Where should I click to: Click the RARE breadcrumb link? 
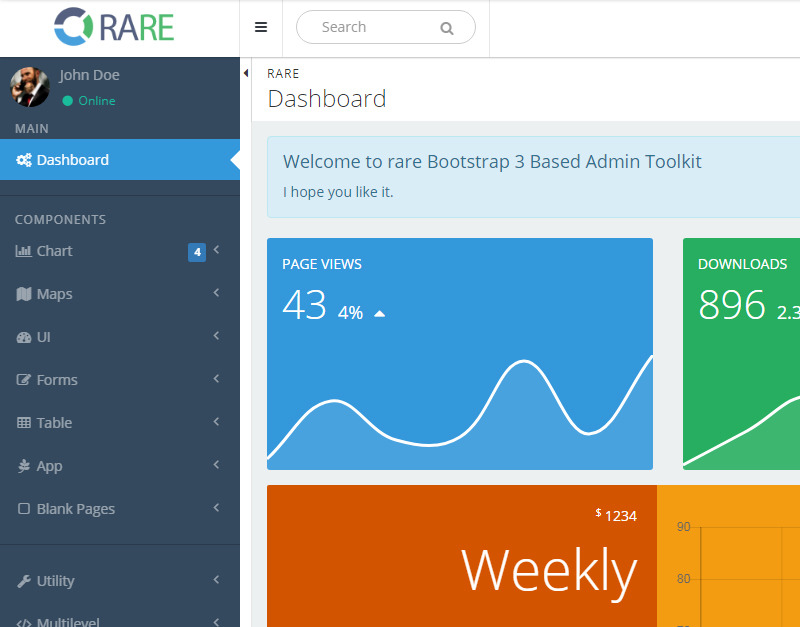click(283, 73)
